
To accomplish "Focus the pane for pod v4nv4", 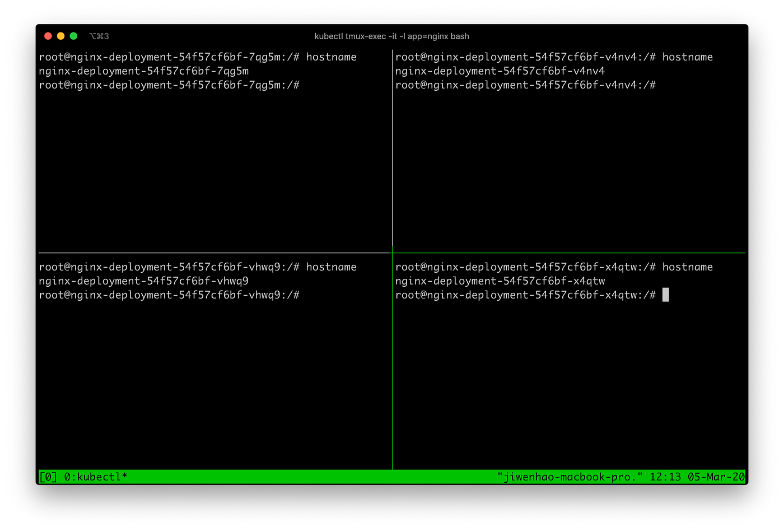I will pos(560,157).
